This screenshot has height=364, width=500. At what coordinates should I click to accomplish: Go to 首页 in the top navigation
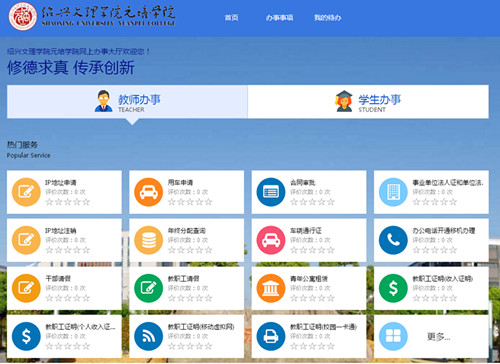click(231, 18)
